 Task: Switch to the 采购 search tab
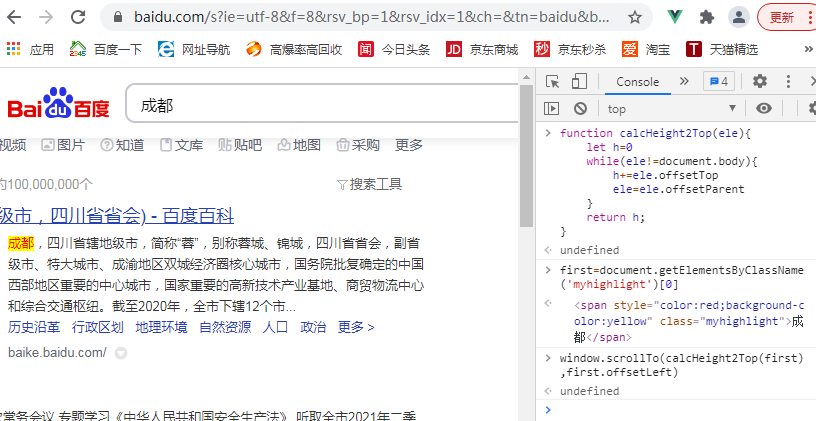point(358,145)
